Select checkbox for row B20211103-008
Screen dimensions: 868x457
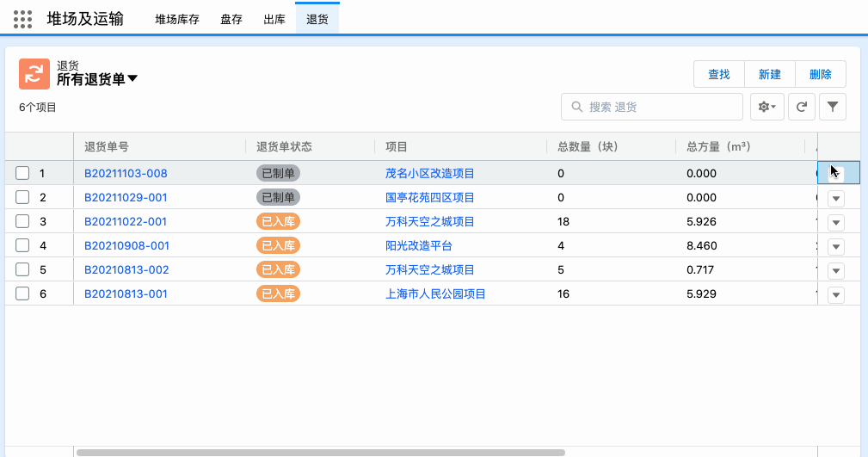click(22, 173)
